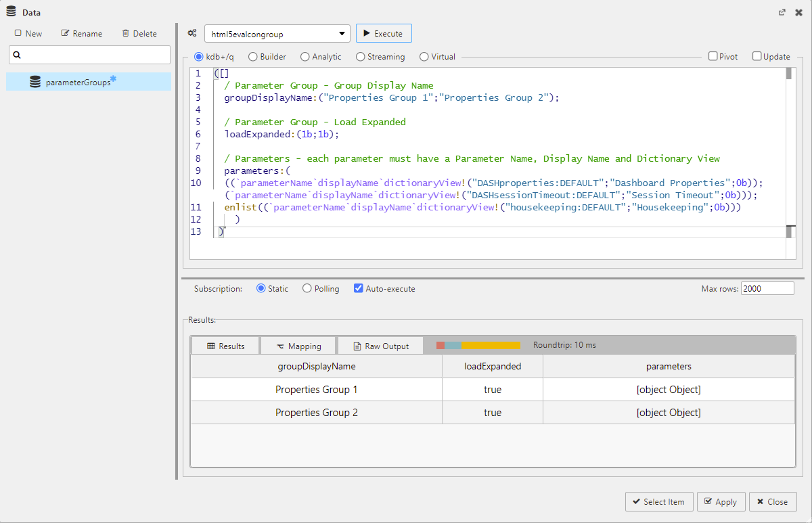Switch to the Raw Output tab
Image resolution: width=812 pixels, height=523 pixels.
[381, 346]
